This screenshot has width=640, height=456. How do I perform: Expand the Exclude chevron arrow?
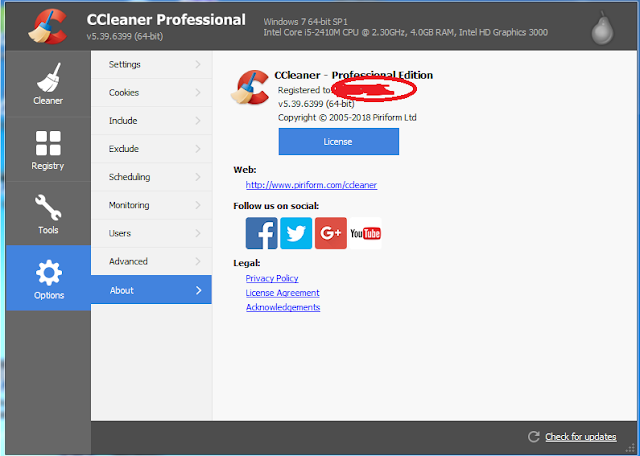point(198,149)
